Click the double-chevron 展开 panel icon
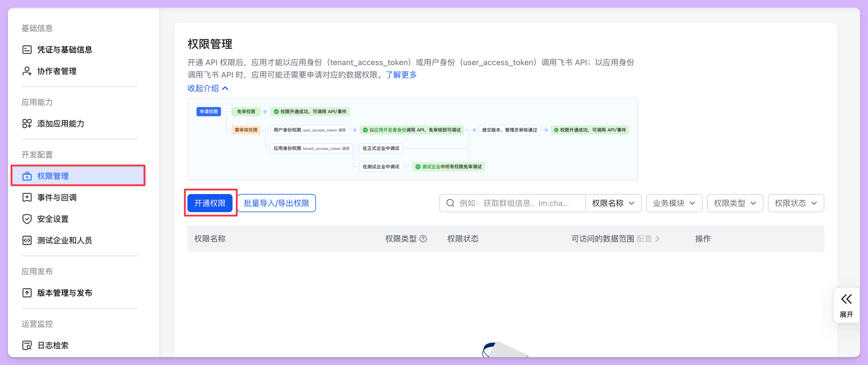Screen dimensions: 868x365 (x=846, y=299)
